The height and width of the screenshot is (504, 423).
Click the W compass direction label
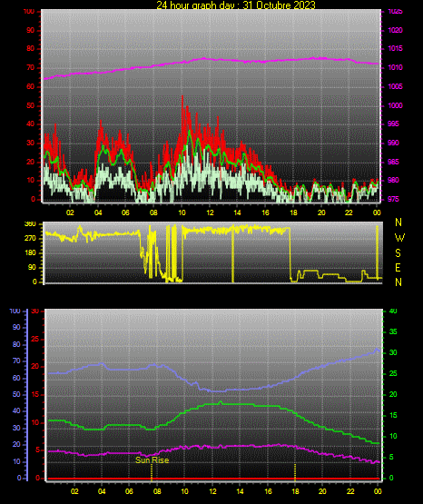[x=399, y=238]
